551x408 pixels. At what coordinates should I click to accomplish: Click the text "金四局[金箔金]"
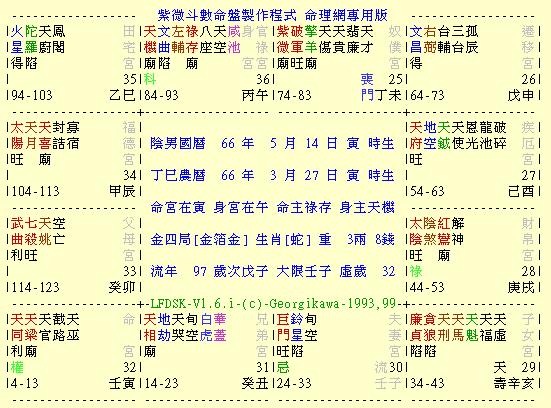tap(199, 239)
